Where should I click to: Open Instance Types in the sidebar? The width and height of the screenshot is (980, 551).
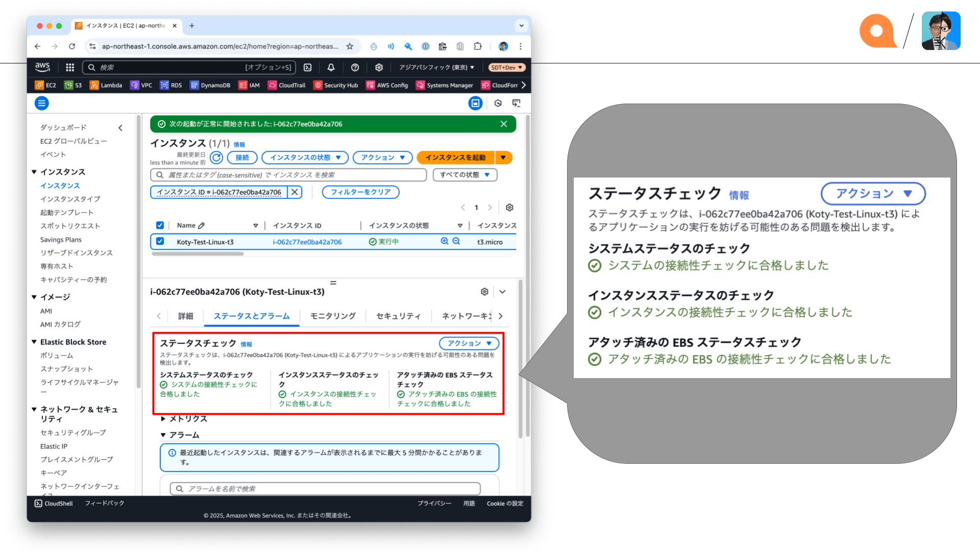coord(70,199)
